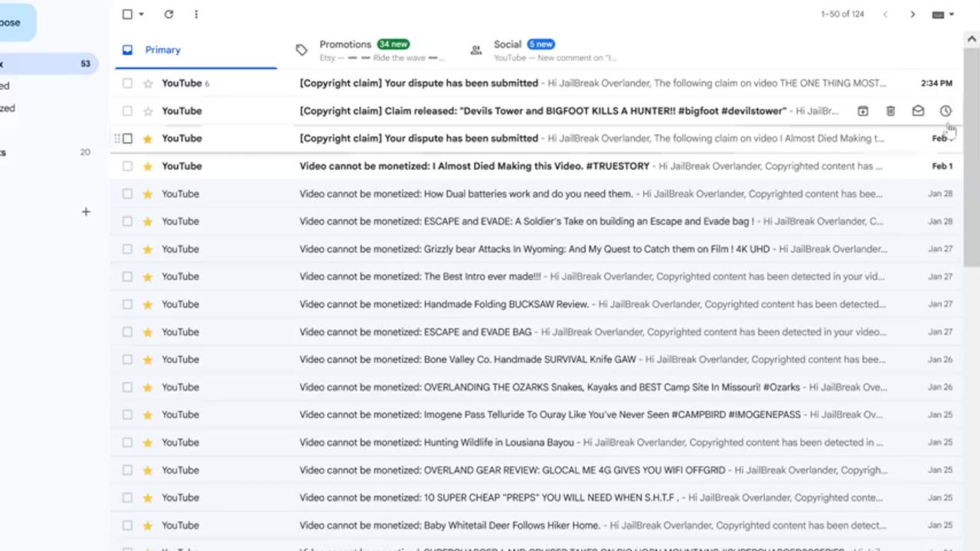The width and height of the screenshot is (980, 551).
Task: Unstar the Baby Whitetail Deer email
Action: [148, 525]
